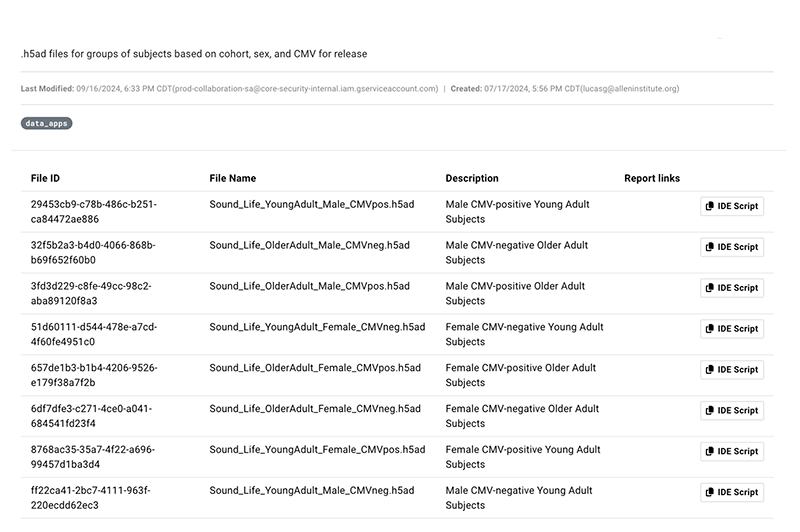800x532 pixels.
Task: Click the Female CMV-negative Older Adult description
Action: [522, 415]
